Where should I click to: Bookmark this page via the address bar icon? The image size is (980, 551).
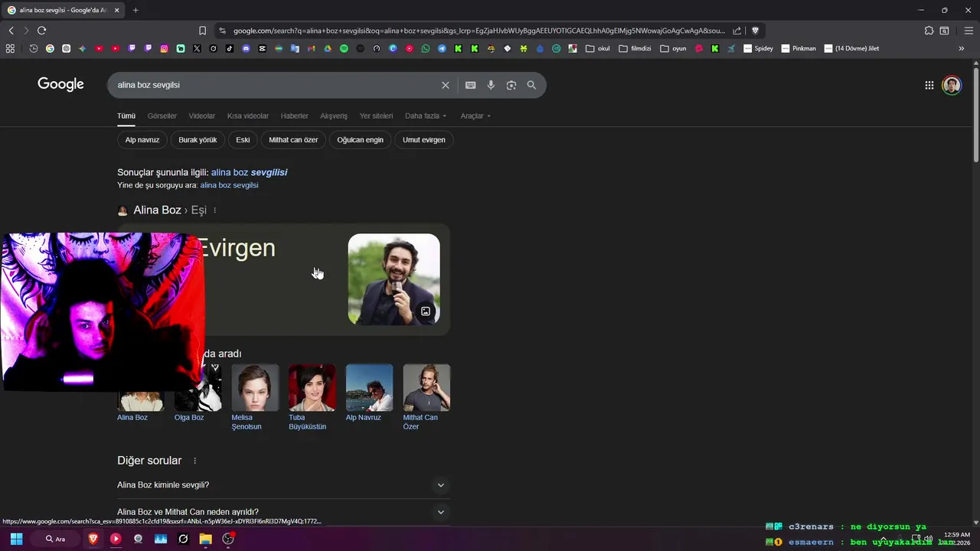pos(202,31)
